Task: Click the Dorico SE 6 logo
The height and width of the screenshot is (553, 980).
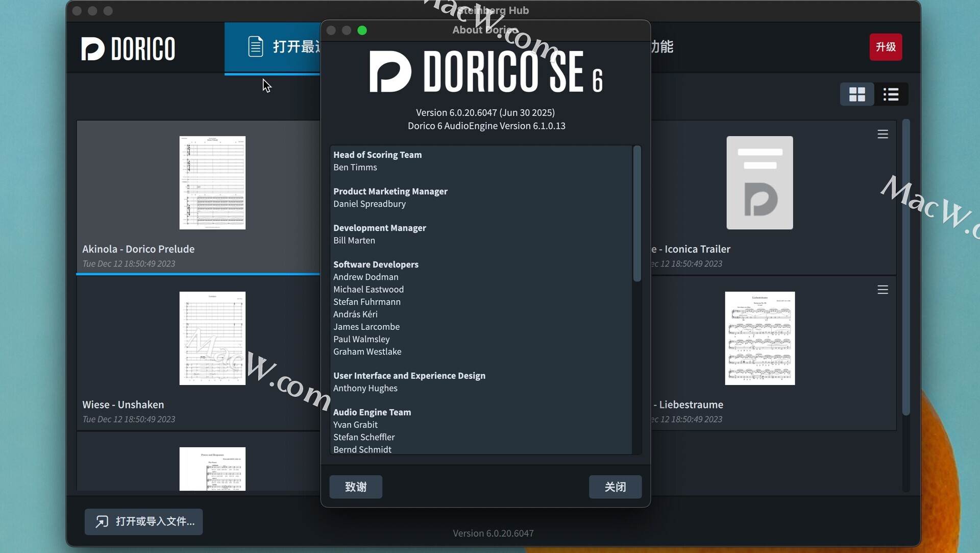Action: point(486,71)
